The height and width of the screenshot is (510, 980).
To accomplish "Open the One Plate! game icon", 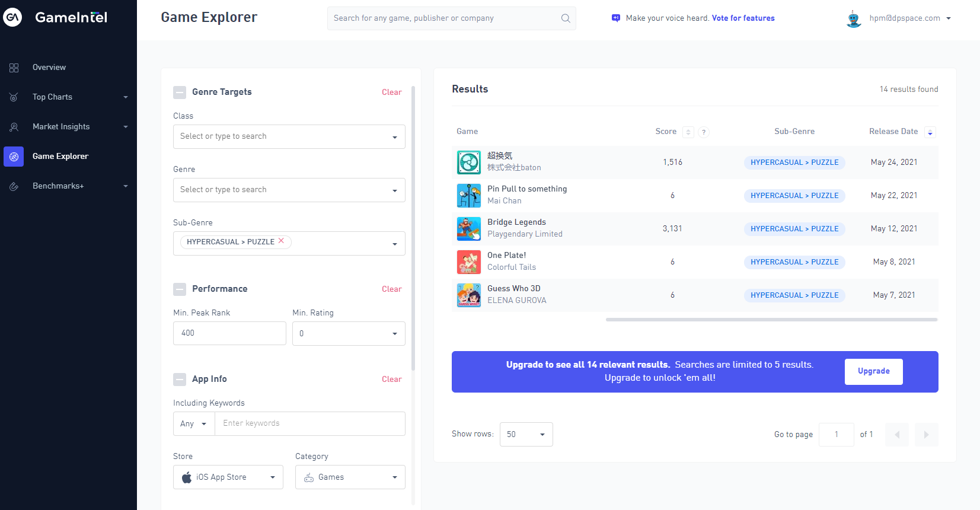I will pos(469,262).
